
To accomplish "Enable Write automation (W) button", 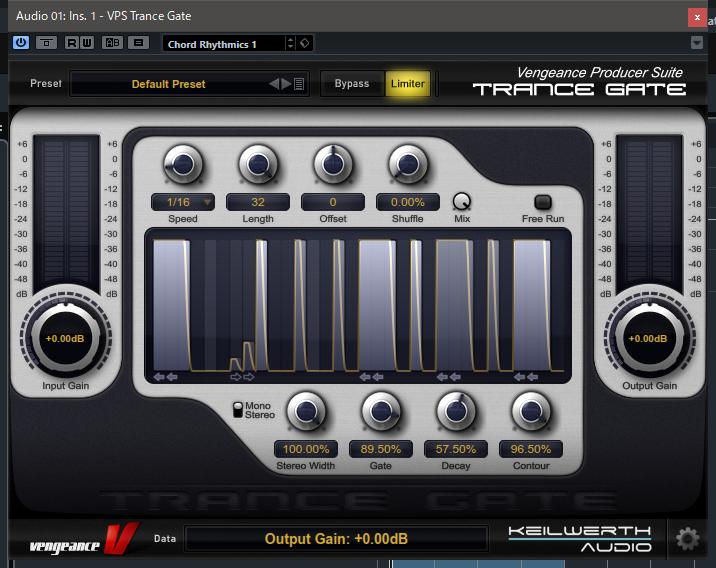I will click(x=87, y=43).
